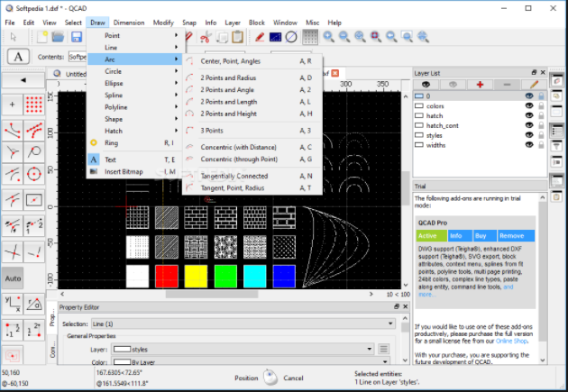
Task: Click the Contents text input field
Action: (x=78, y=57)
